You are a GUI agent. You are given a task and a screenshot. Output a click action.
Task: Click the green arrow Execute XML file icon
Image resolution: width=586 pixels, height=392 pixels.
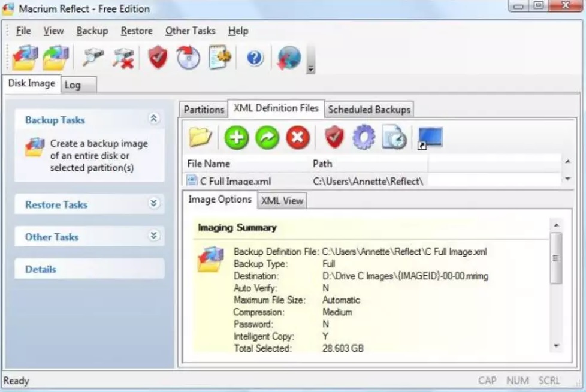coord(267,137)
